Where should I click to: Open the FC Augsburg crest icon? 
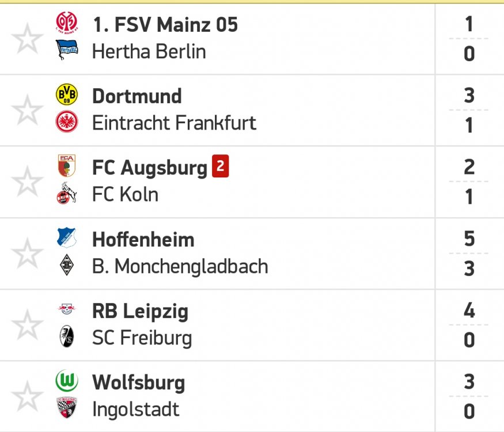click(x=67, y=165)
